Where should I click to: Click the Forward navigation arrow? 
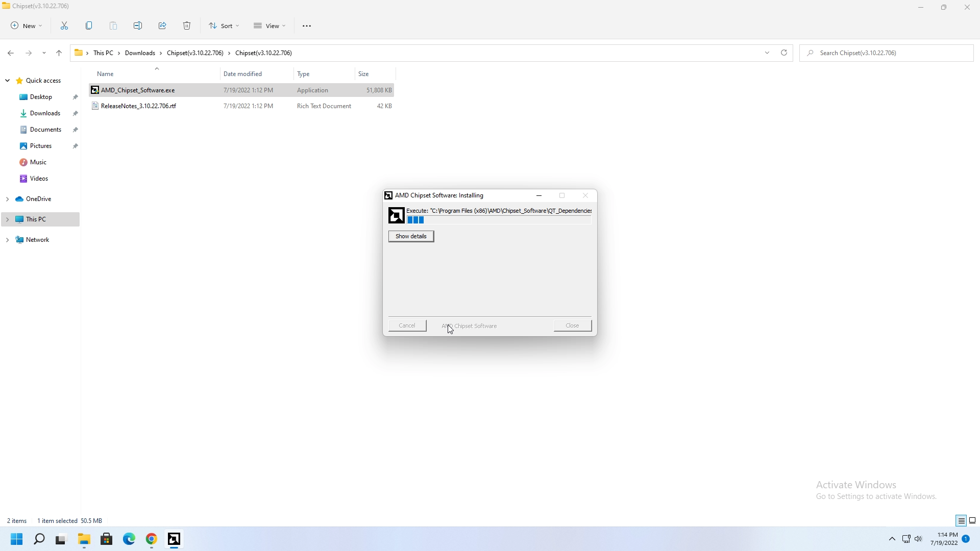point(29,53)
